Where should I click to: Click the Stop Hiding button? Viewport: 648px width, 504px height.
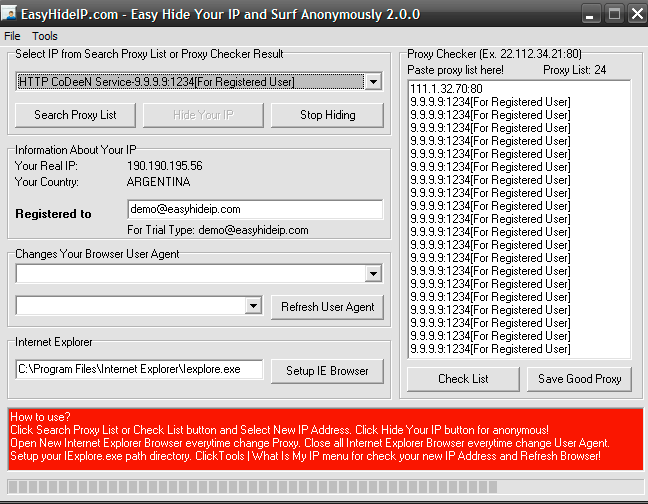pyautogui.click(x=327, y=115)
